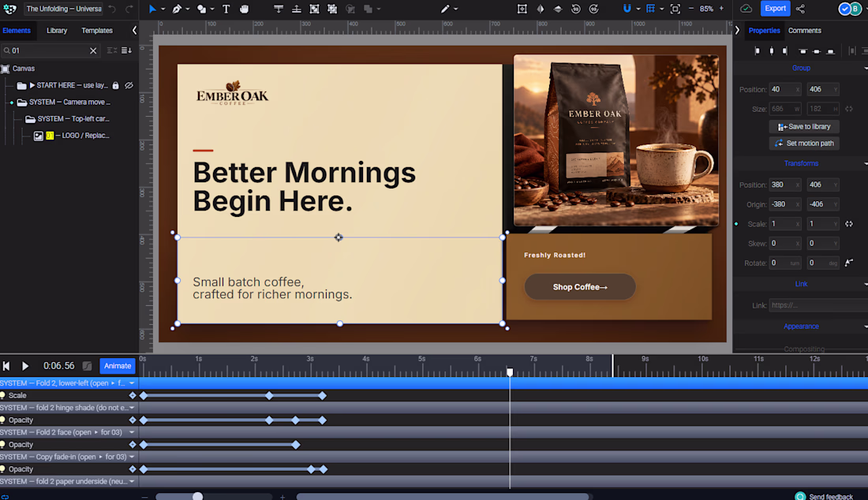Play the animation
This screenshot has height=500, width=868.
tap(25, 366)
